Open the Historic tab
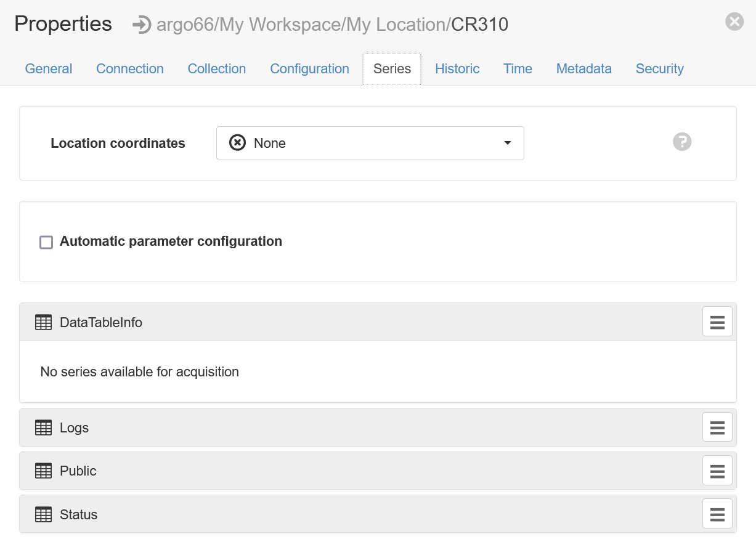 (457, 68)
